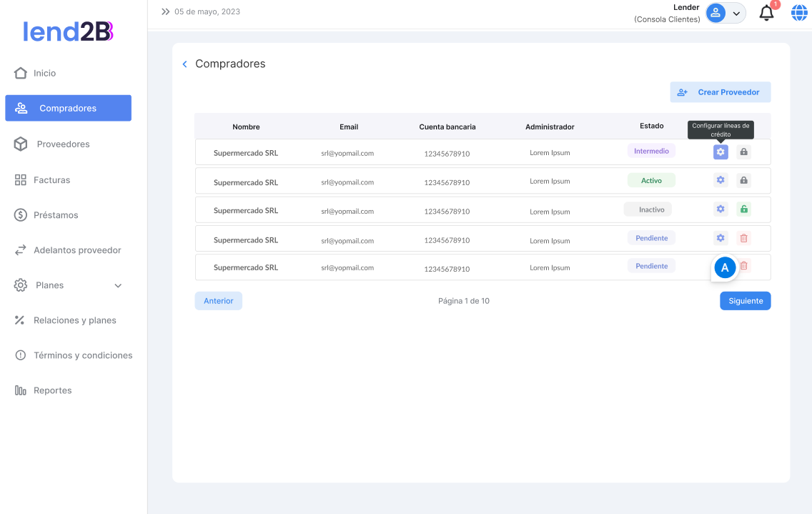Click the Crear Proveedor button

720,92
